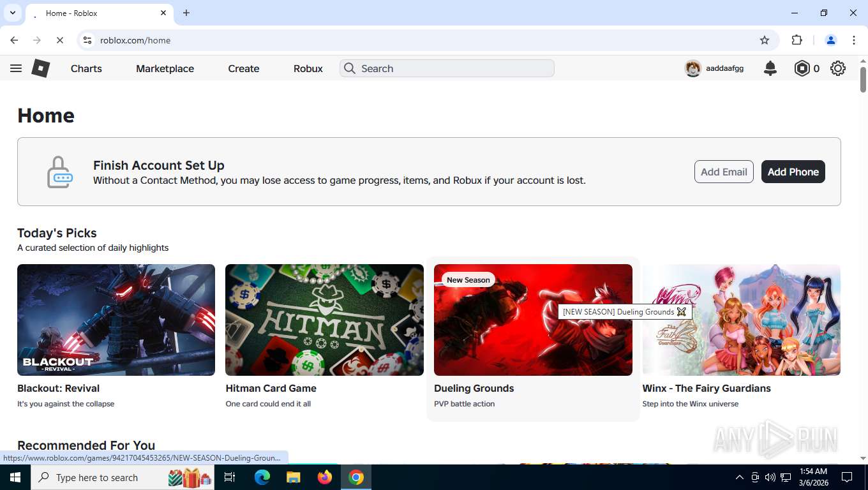Go back to the previous page
868x490 pixels.
[x=14, y=40]
